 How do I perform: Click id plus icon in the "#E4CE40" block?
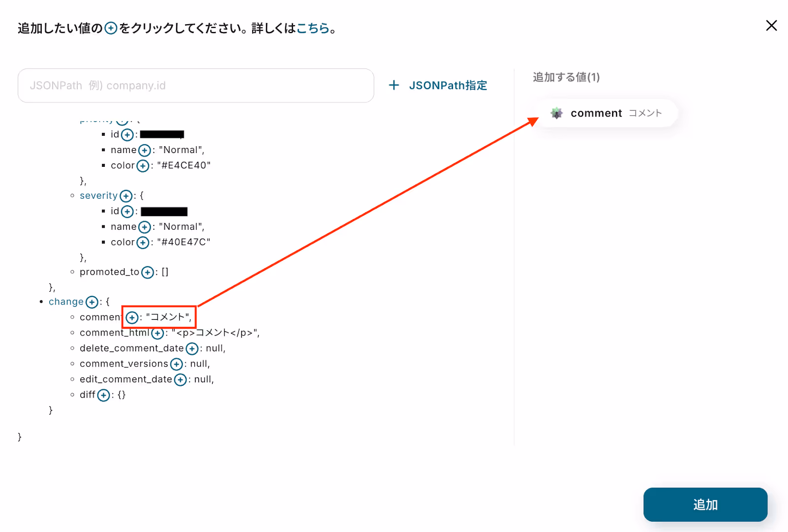[128, 134]
